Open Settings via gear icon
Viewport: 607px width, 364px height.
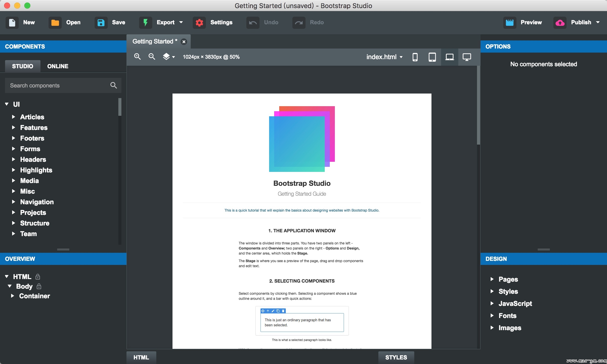(199, 22)
